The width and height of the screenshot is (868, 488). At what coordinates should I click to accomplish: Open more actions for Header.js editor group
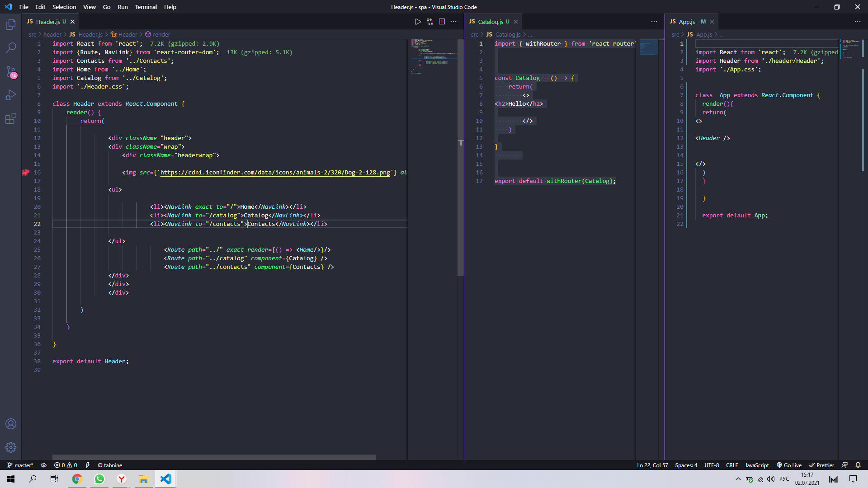pyautogui.click(x=453, y=22)
